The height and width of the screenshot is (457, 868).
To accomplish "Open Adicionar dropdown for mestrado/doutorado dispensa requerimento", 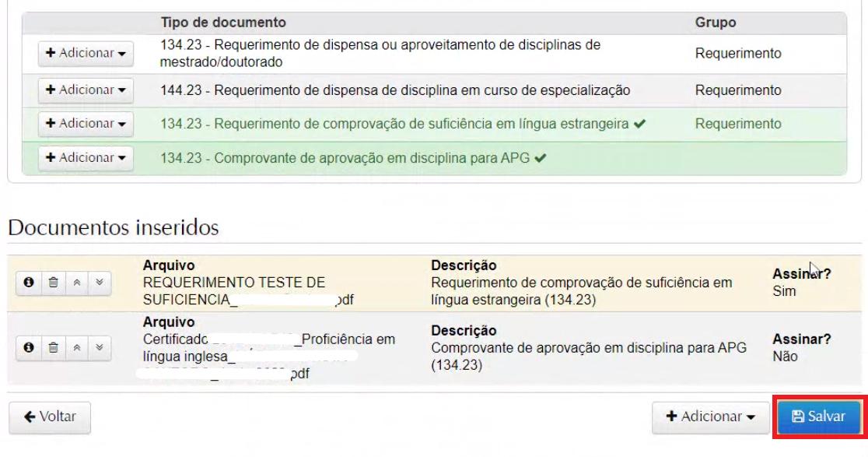I will pyautogui.click(x=86, y=54).
